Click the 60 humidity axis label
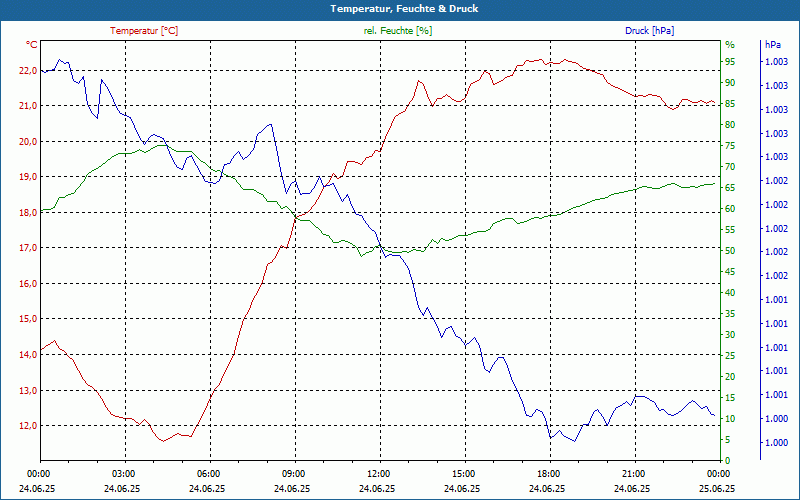Screen dimensions: 800x500 pos(730,209)
